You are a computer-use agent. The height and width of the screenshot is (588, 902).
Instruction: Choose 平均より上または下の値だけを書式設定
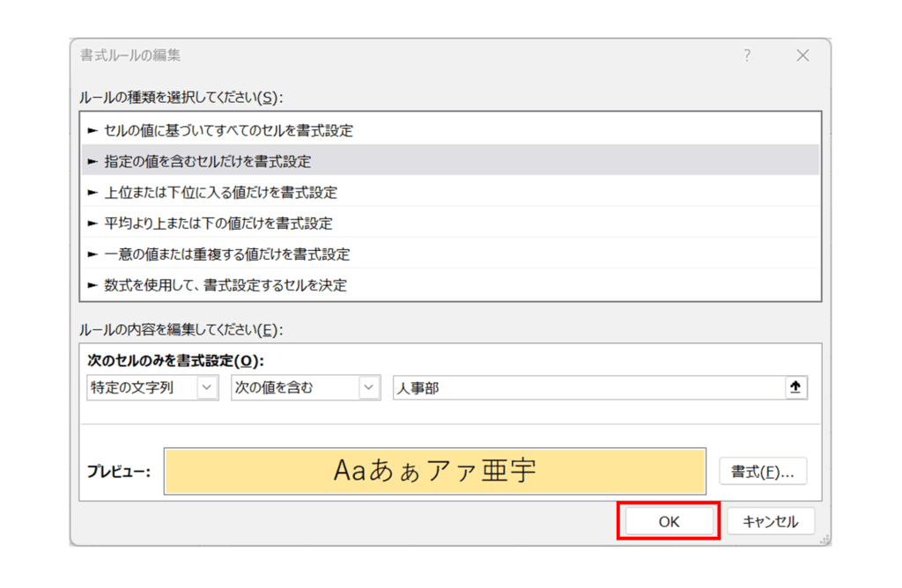click(x=218, y=223)
